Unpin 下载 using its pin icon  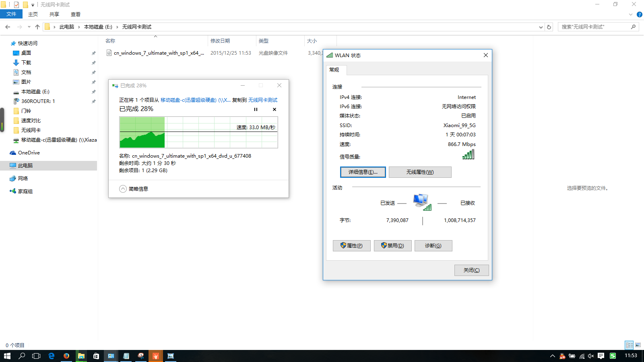pos(93,63)
